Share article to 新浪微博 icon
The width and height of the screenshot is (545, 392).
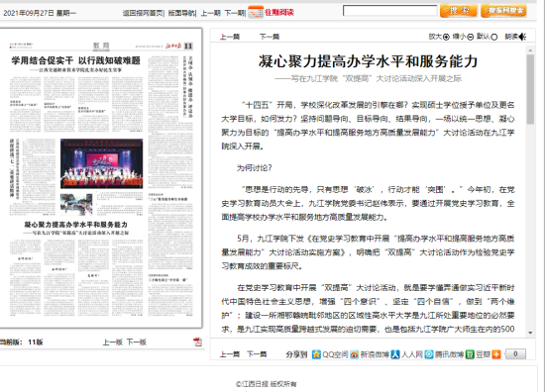[354, 354]
